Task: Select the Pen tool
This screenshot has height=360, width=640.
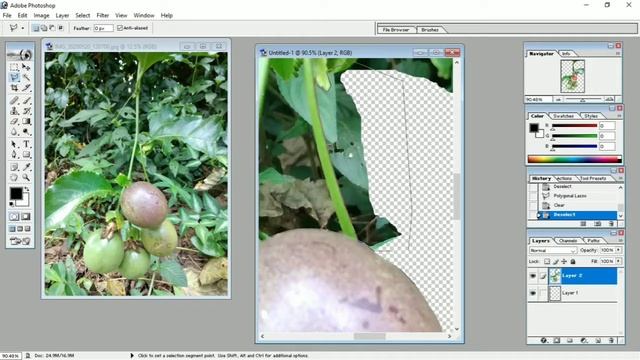Action: (x=14, y=155)
